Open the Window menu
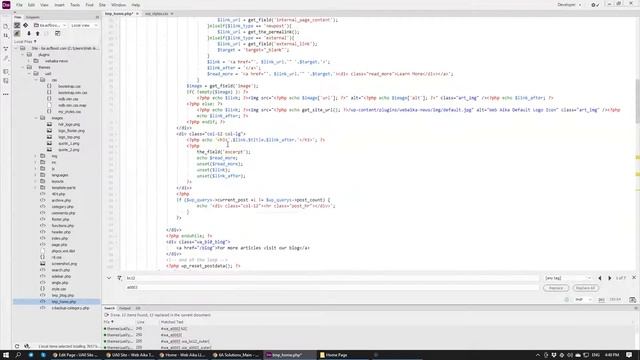640x360 pixels. [118, 5]
